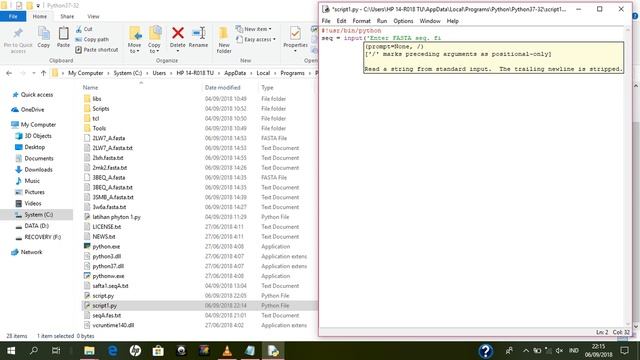
Task: Click the Rename icon in Organize group
Action: pyautogui.click(x=199, y=33)
